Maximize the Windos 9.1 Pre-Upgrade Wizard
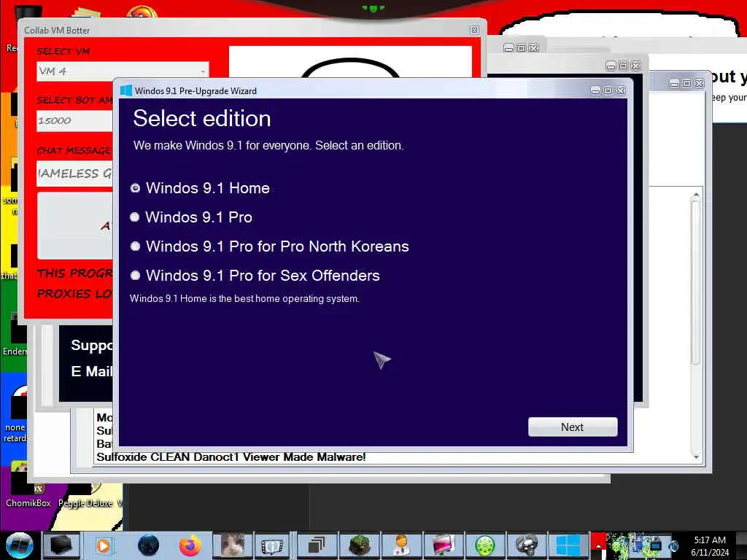 pyautogui.click(x=608, y=90)
